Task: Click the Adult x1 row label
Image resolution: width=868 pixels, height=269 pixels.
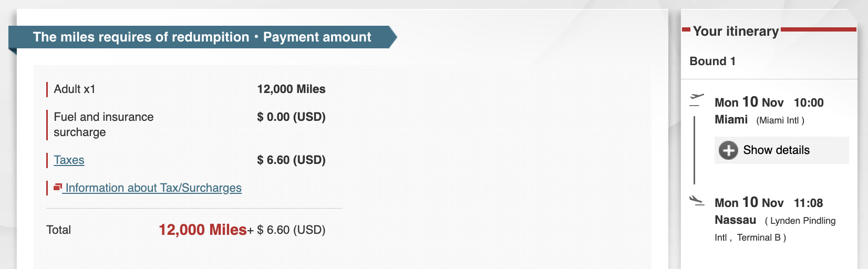Action: coord(75,89)
